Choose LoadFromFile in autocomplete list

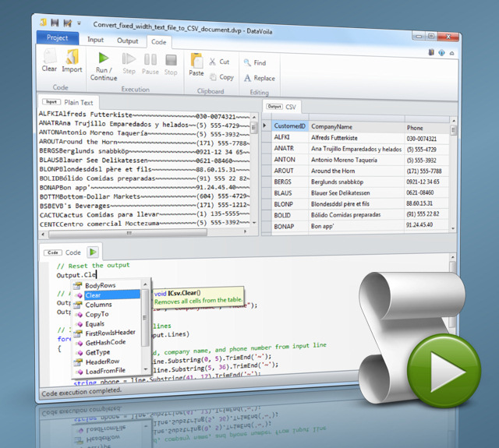pyautogui.click(x=107, y=371)
